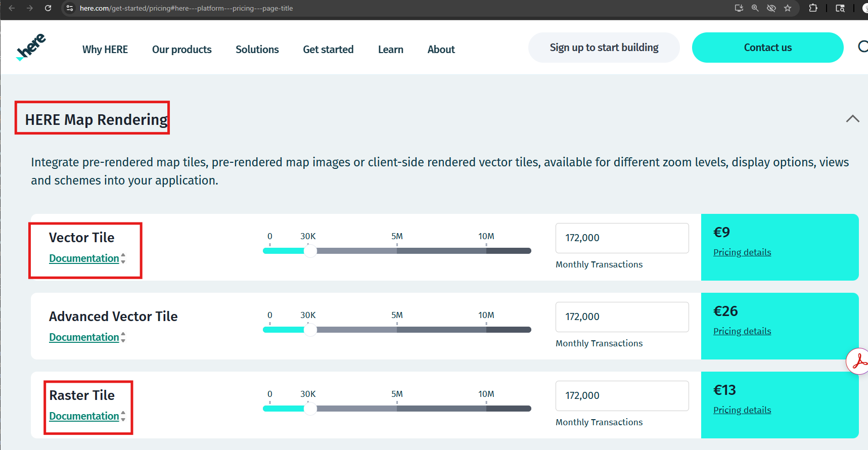Open site information icon in address bar
Image resolution: width=868 pixels, height=450 pixels.
tap(70, 8)
